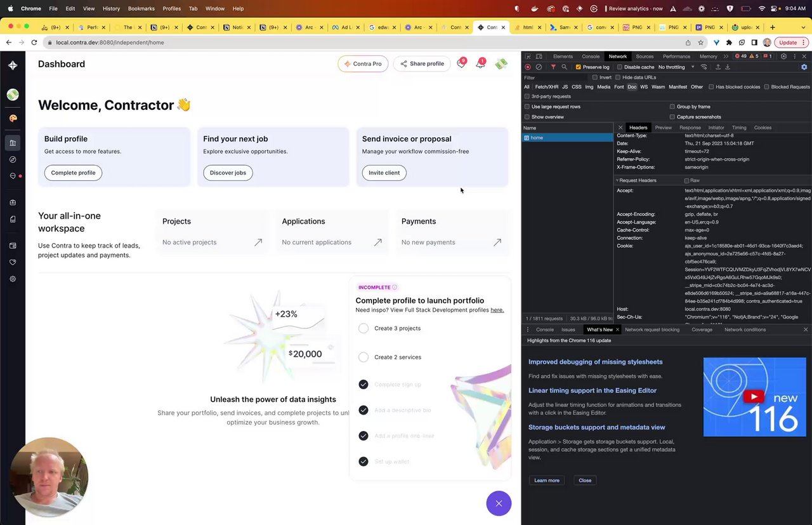Viewport: 812px width, 525px height.
Task: Check the Raw request headers checkbox
Action: pyautogui.click(x=686, y=181)
